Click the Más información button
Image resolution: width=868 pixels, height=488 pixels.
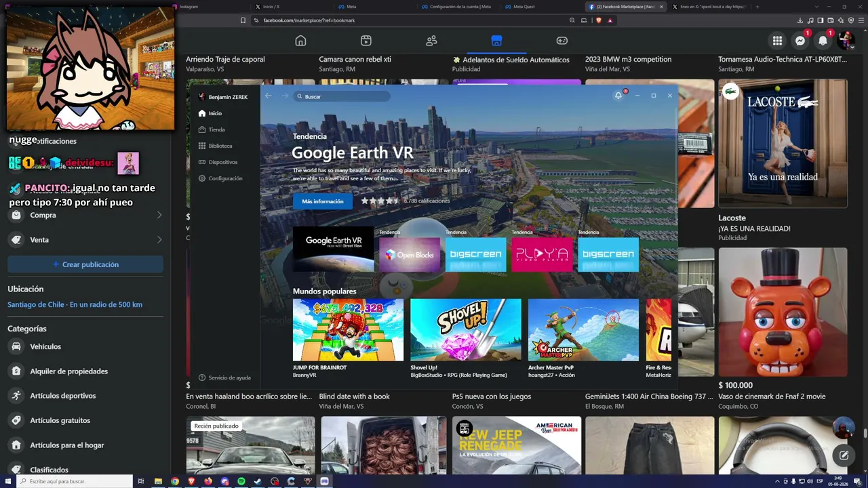pos(323,201)
